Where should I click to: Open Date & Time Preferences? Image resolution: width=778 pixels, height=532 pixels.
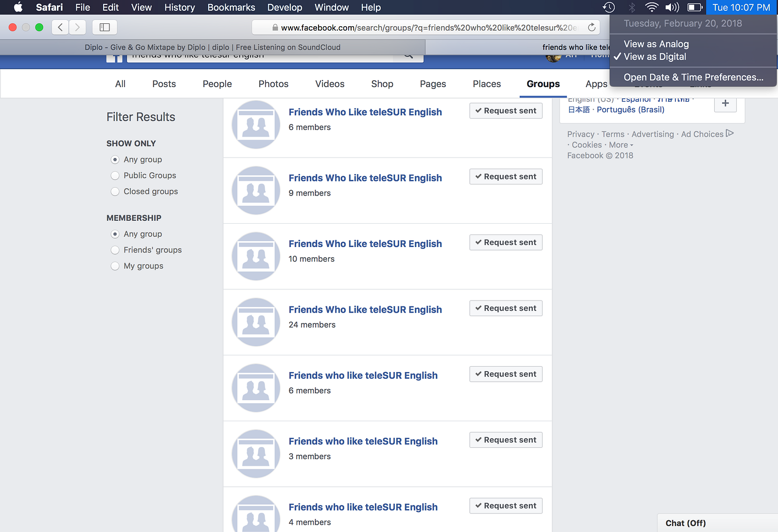(x=693, y=77)
